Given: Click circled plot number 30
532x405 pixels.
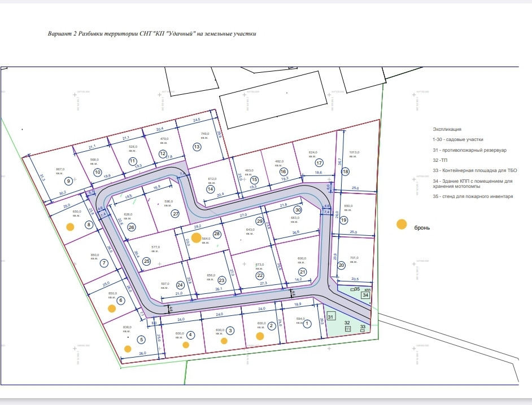Looking at the screenshot, I should tap(298, 210).
